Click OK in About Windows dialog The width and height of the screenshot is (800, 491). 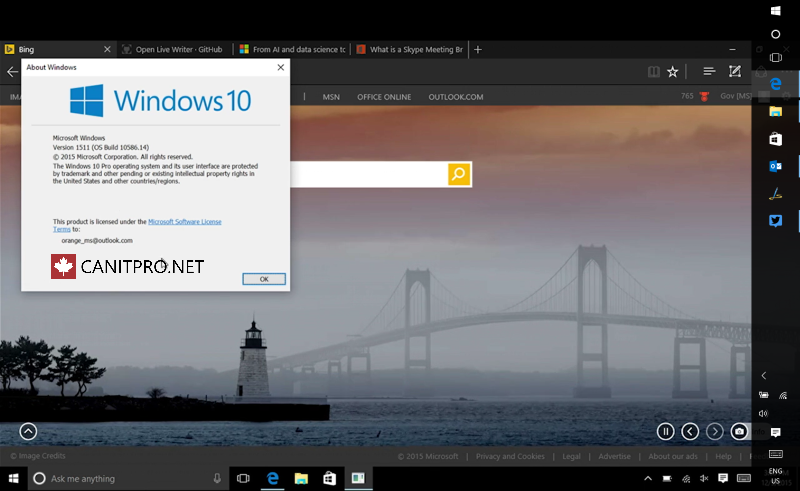[x=264, y=279]
